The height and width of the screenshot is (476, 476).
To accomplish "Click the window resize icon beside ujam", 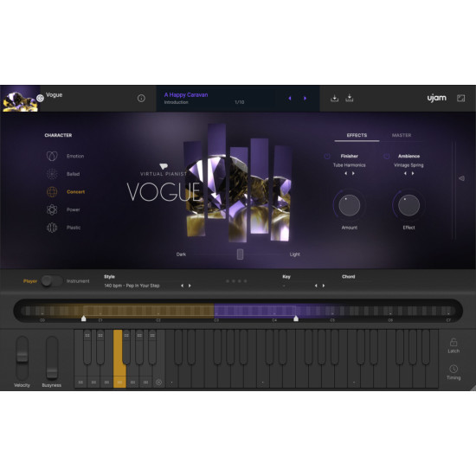I will pos(460,98).
